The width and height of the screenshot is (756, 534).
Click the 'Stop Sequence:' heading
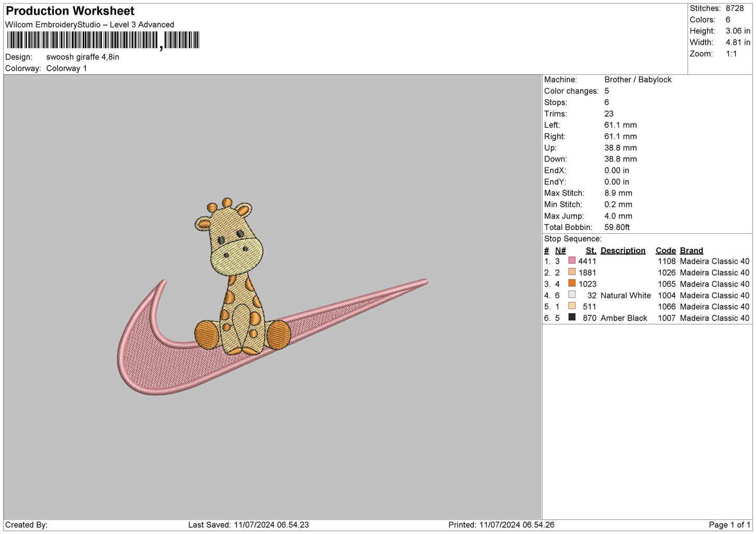click(572, 239)
